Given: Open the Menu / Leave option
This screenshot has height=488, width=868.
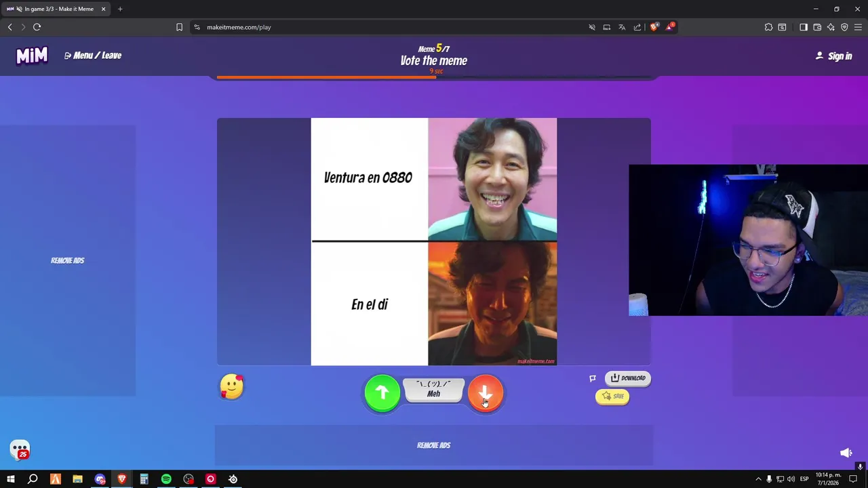Looking at the screenshot, I should [93, 56].
